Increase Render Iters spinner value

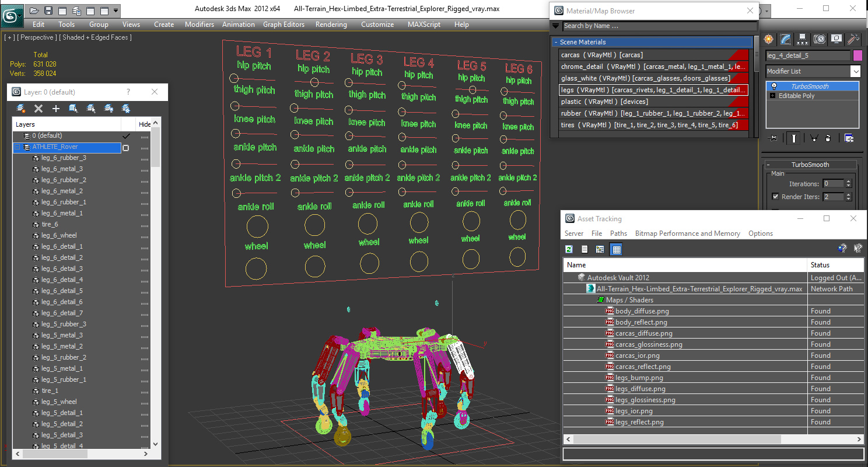848,195
